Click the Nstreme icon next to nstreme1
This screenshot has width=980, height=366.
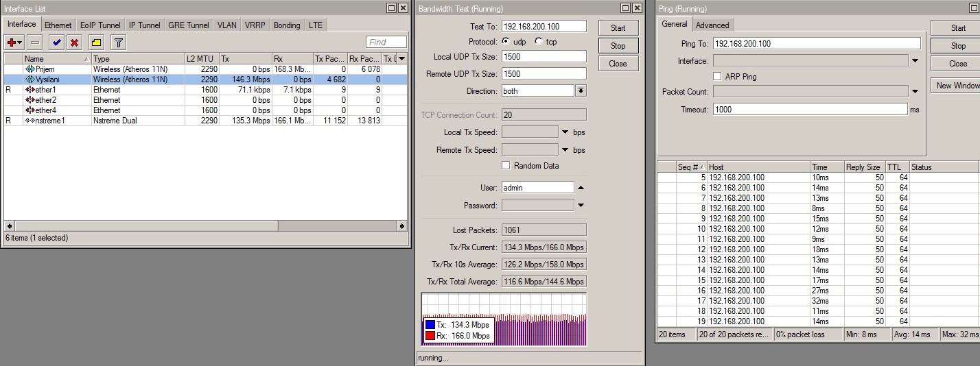[30, 121]
